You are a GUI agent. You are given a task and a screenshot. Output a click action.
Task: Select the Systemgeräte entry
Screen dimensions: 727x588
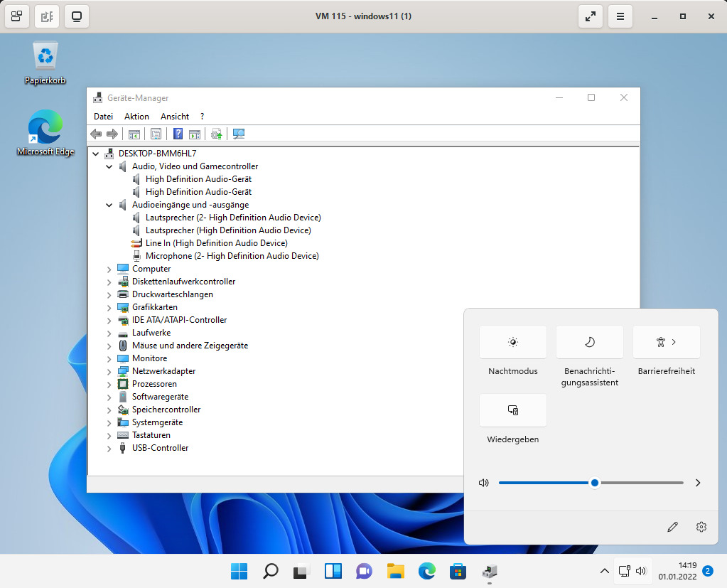point(157,422)
